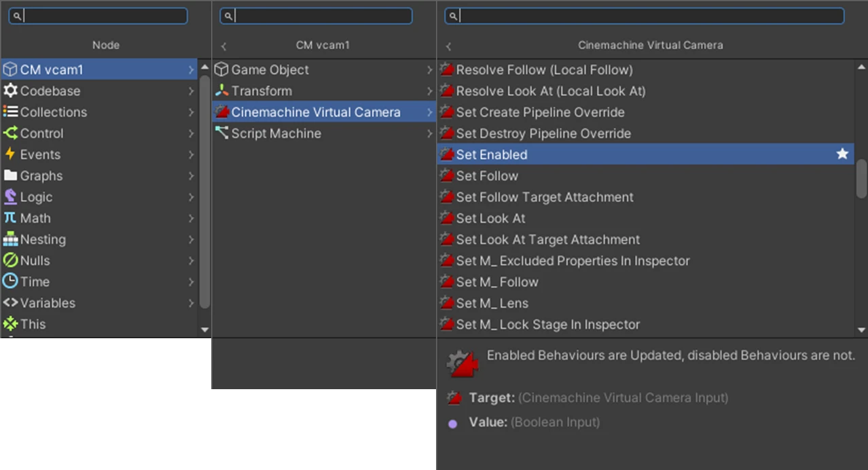
Task: Select Set Follow entry
Action: pos(645,176)
